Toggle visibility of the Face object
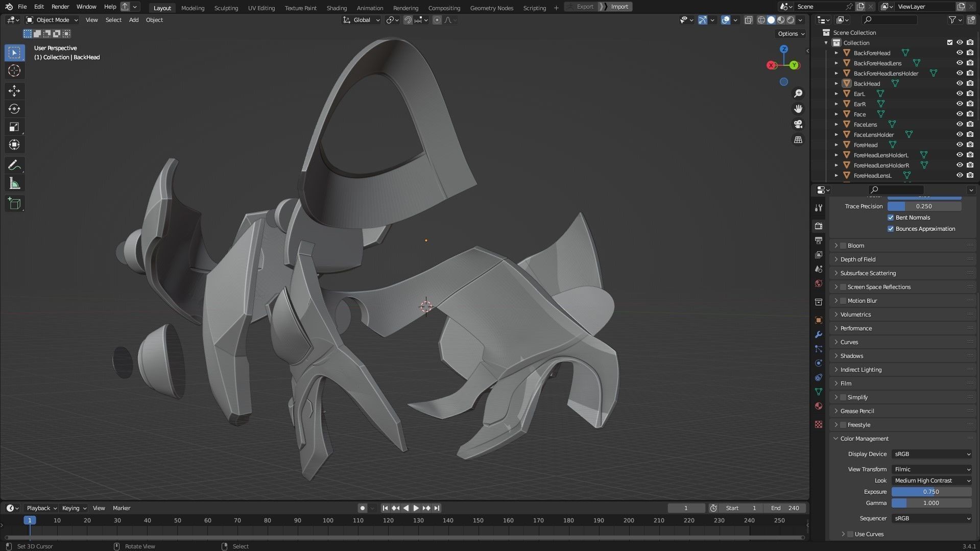Screen dimensions: 980x551 point(960,114)
